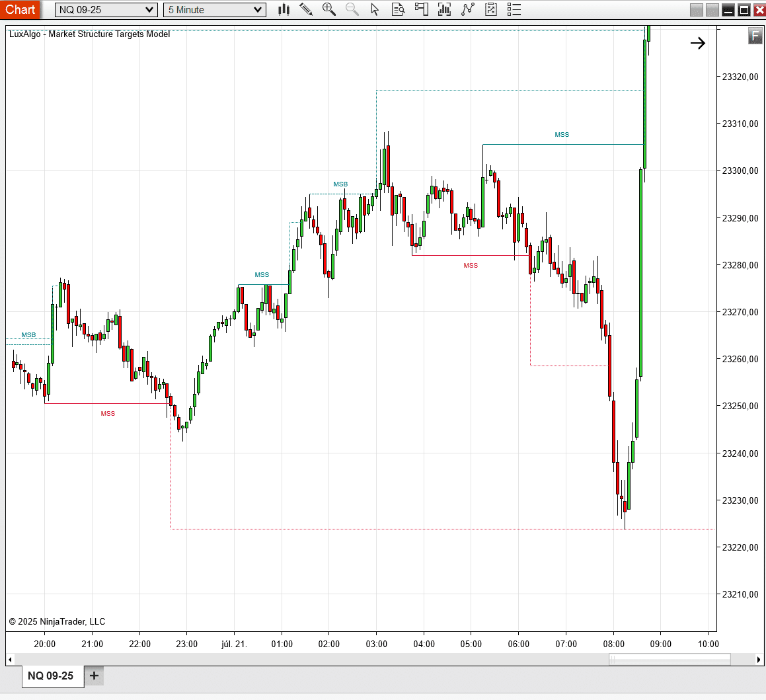Screen dimensions: 766x700
Task: Open the properties list icon
Action: (x=514, y=9)
